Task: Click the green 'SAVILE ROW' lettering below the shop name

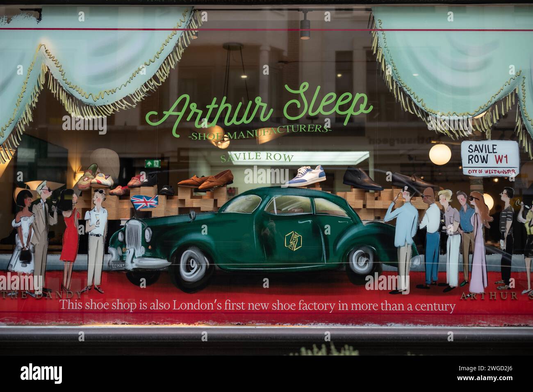Action: 257,157
